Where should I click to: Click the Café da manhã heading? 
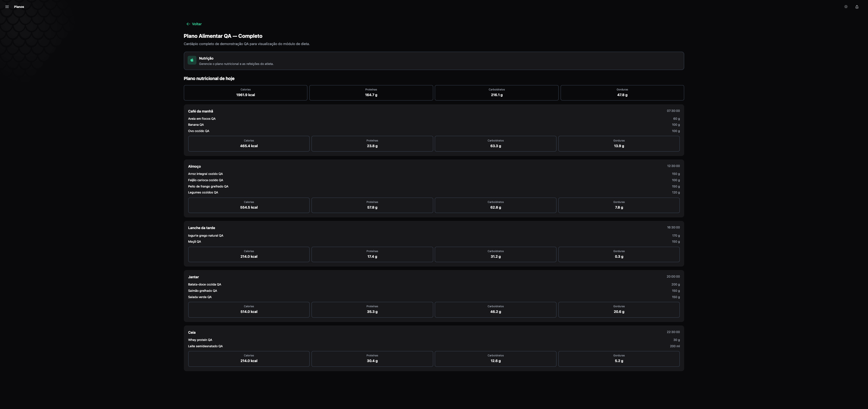pyautogui.click(x=201, y=111)
